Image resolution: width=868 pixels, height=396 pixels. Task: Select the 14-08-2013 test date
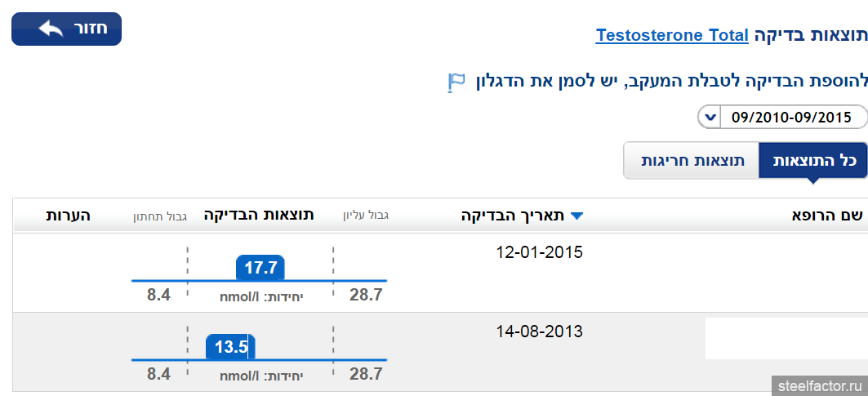click(x=539, y=331)
